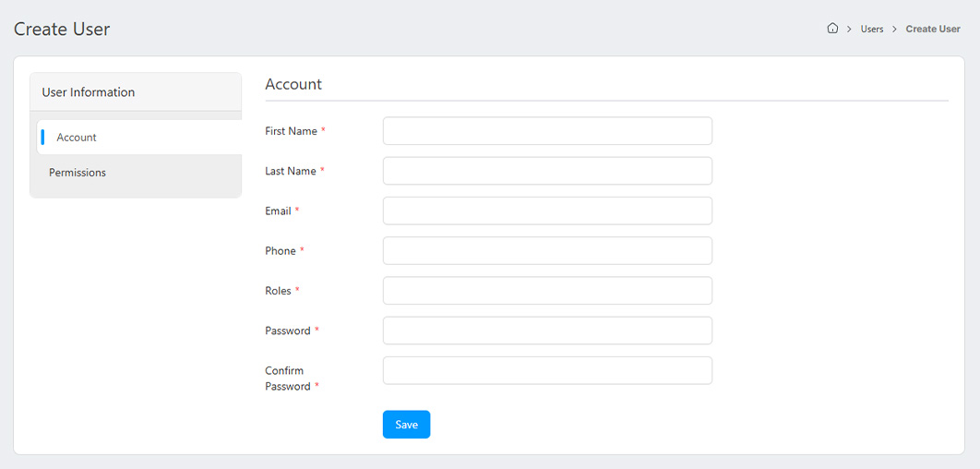Click the Create User breadcrumb item
This screenshot has height=469, width=980.
(x=933, y=30)
